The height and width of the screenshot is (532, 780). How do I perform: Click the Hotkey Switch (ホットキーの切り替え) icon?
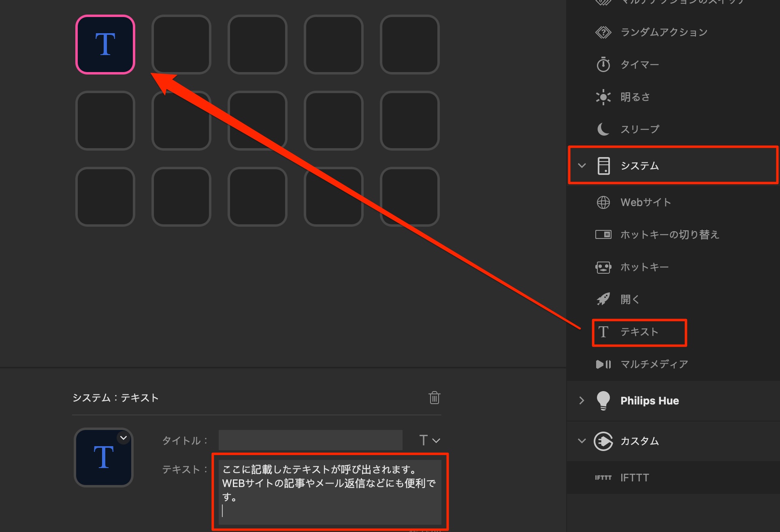603,234
